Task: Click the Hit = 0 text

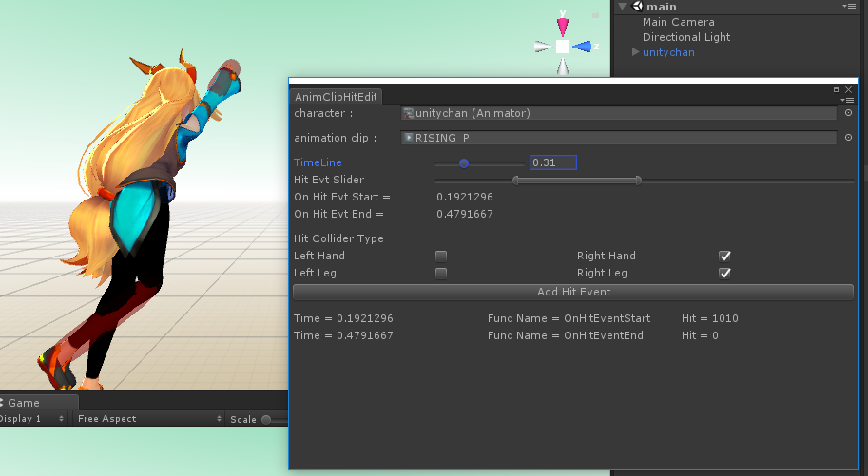Action: pyautogui.click(x=700, y=335)
